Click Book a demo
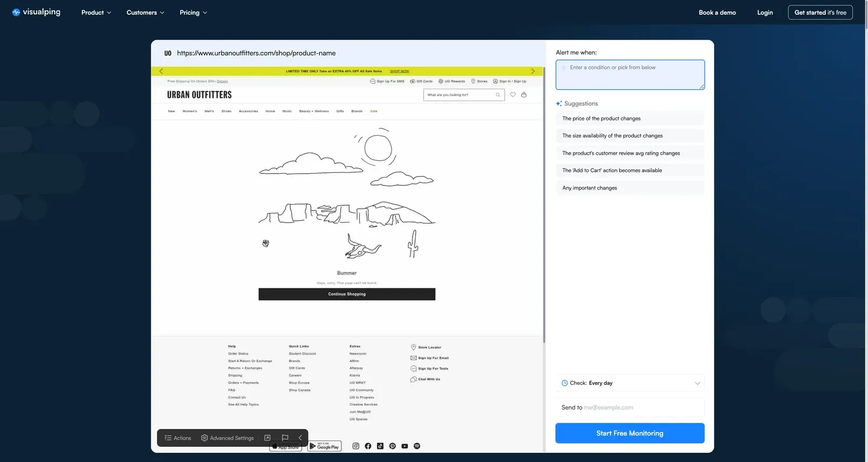 [x=717, y=12]
